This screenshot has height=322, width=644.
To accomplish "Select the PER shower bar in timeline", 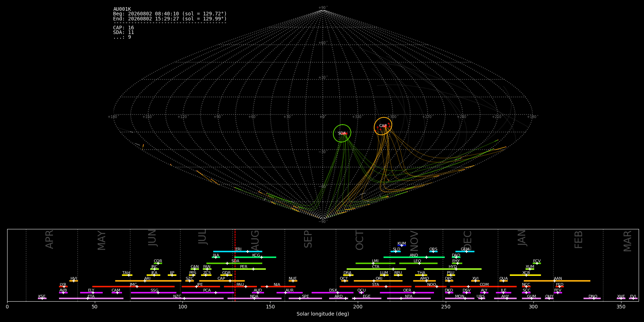I will click(244, 269).
